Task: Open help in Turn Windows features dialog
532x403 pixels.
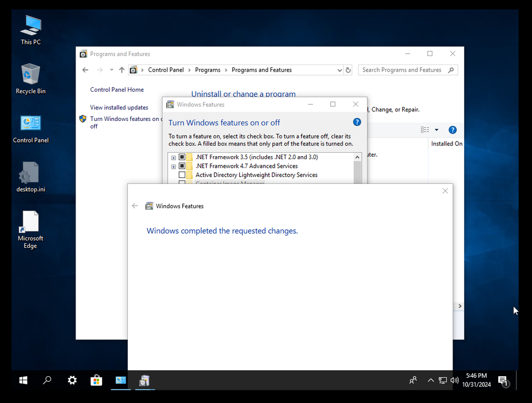Action: click(x=357, y=122)
